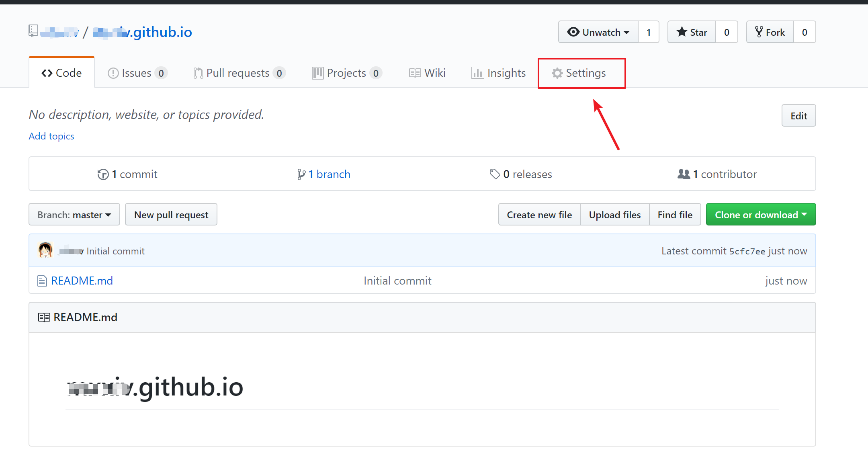868x461 pixels.
Task: Expand the Clone or download dropdown
Action: (x=761, y=214)
